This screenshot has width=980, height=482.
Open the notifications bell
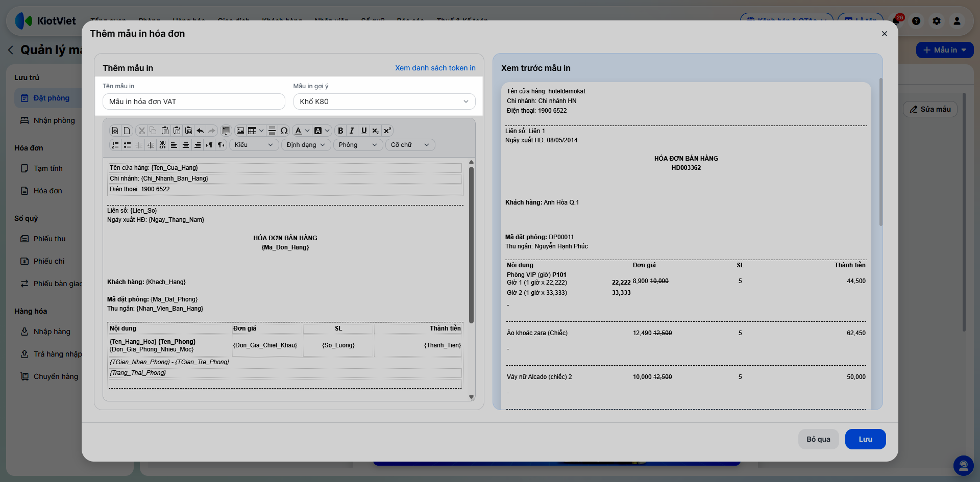tap(897, 21)
